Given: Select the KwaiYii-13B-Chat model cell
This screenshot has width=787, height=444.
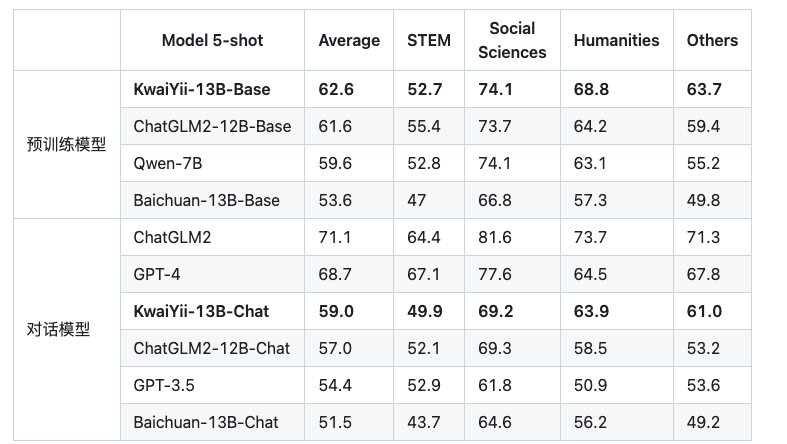Looking at the screenshot, I should coord(212,312).
